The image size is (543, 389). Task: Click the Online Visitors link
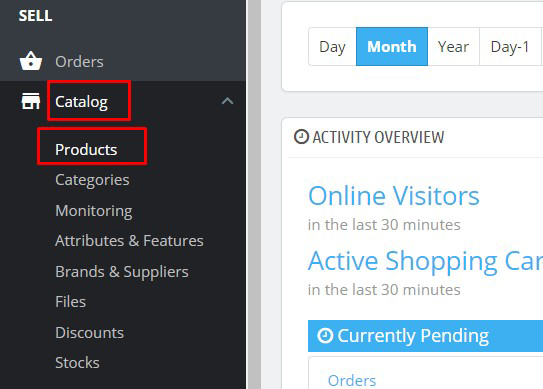394,196
